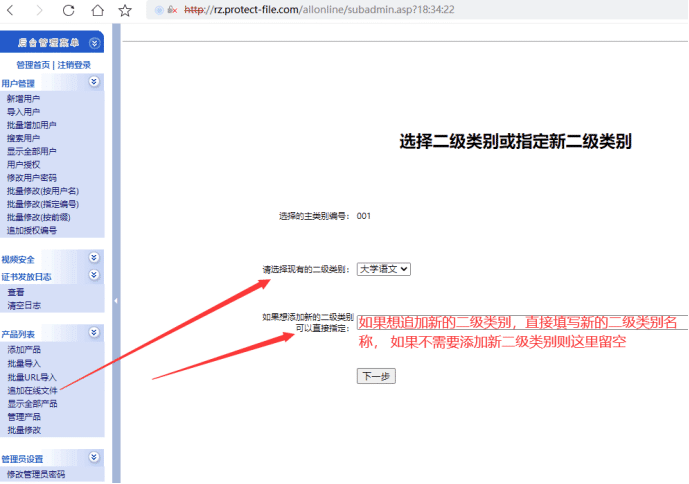This screenshot has width=689, height=484.
Task: Collapse the 用户管理 section
Action: (94, 82)
